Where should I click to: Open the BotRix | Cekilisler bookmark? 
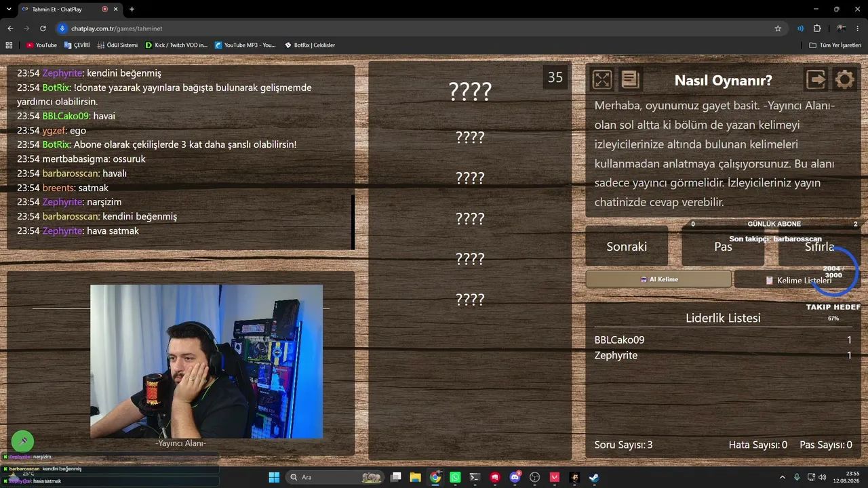309,45
